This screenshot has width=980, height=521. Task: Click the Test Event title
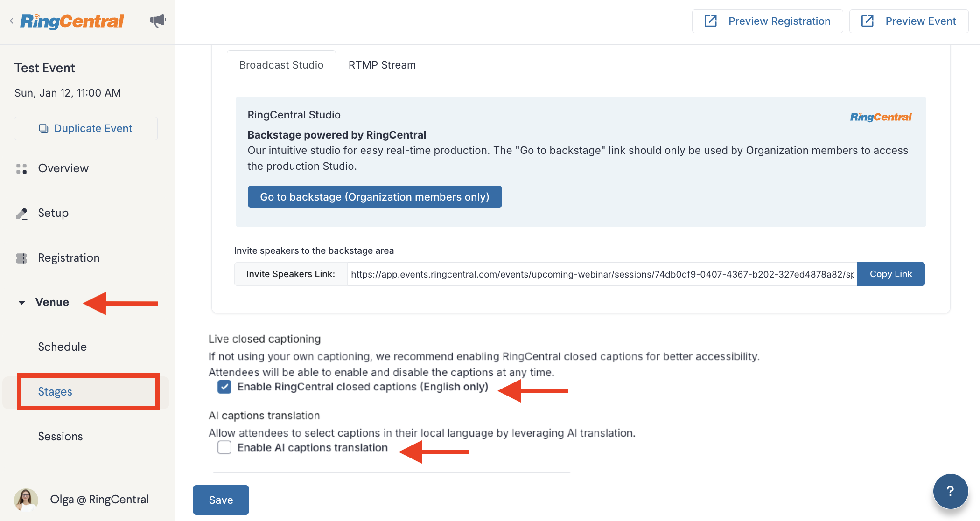tap(45, 68)
